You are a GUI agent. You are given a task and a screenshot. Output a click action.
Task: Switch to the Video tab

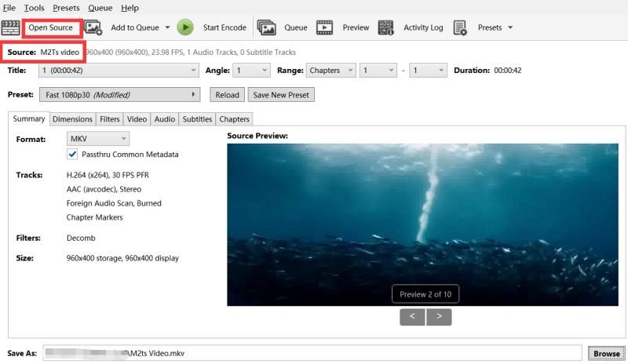(137, 119)
